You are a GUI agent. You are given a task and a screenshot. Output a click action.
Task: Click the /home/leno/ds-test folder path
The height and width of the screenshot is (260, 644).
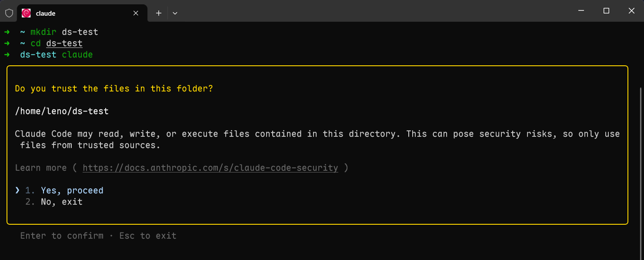coord(61,111)
